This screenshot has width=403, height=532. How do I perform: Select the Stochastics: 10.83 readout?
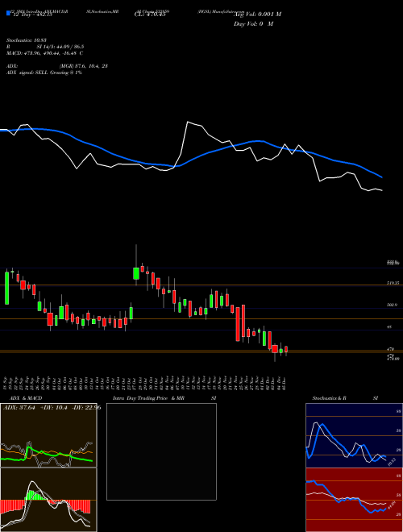click(26, 40)
